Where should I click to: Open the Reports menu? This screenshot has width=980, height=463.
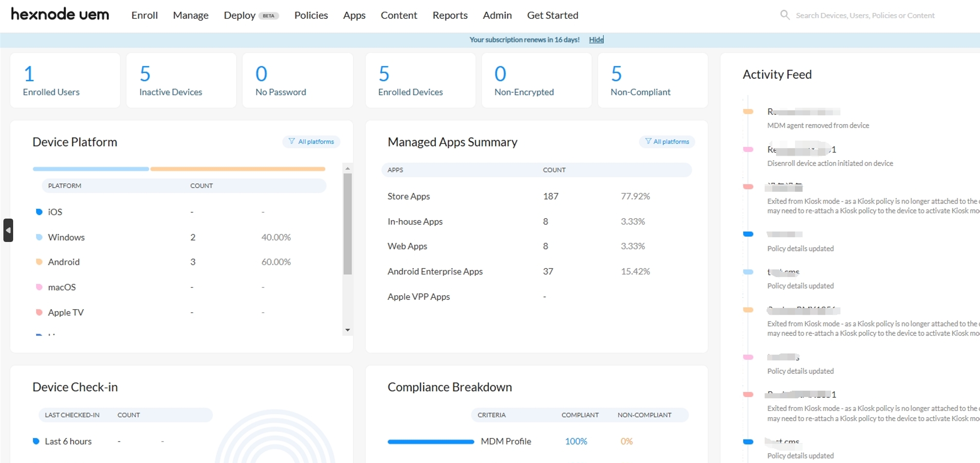449,15
